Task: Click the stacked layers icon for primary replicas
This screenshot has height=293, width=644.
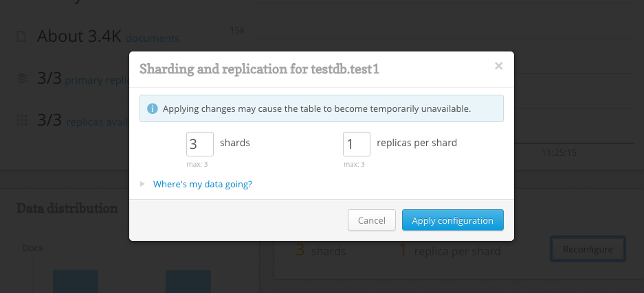Action: 22,78
